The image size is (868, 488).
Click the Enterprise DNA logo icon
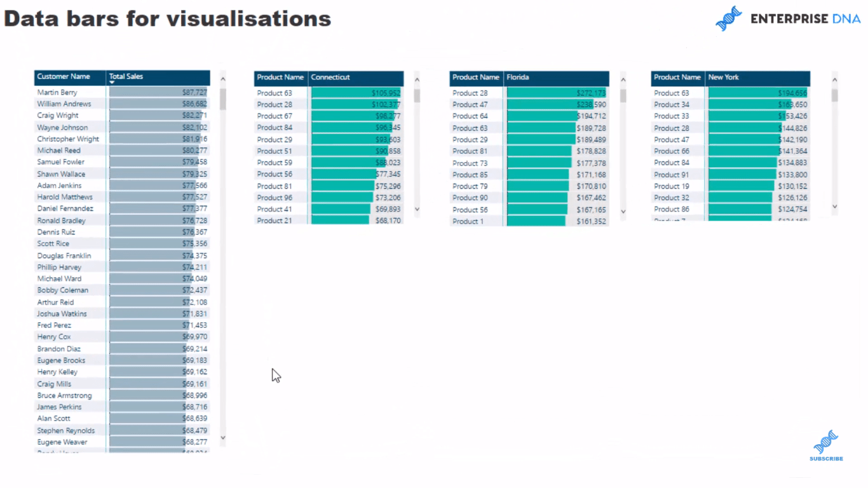coord(728,18)
